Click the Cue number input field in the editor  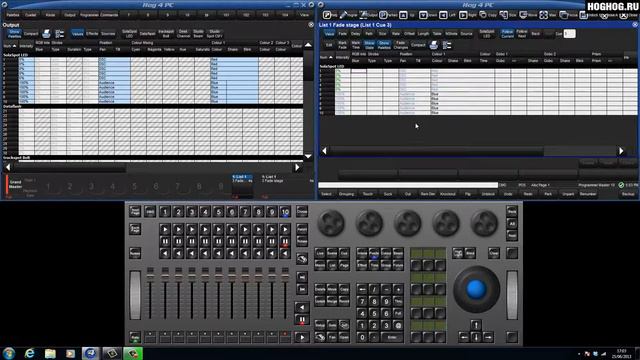[569, 34]
